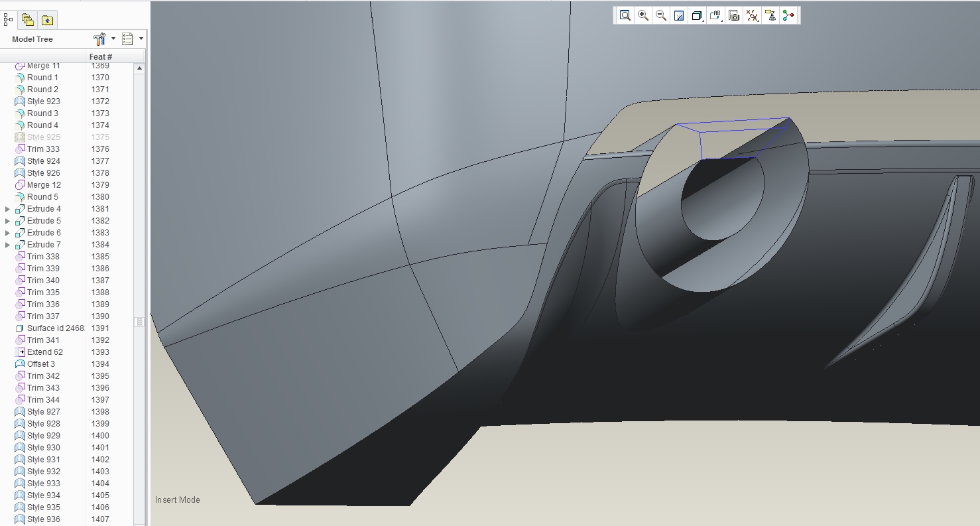Click feature number 1394 cell
The height and width of the screenshot is (526, 980).
100,364
